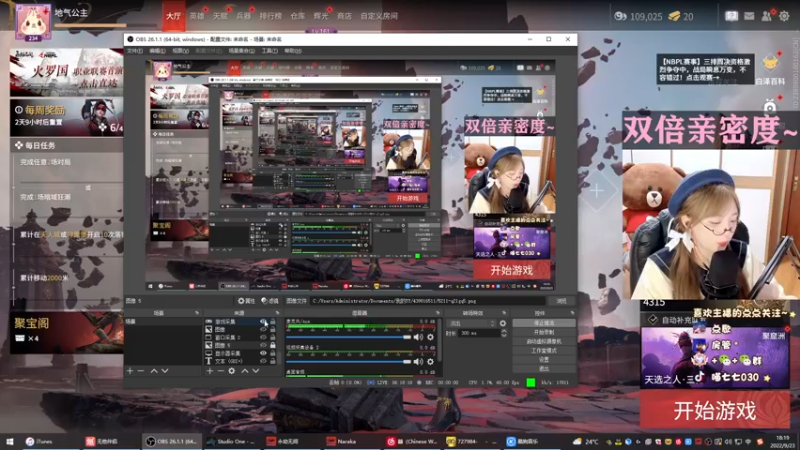Viewport: 800px width, 450px height.
Task: Remove scene with the minus icon
Action: 141,371
